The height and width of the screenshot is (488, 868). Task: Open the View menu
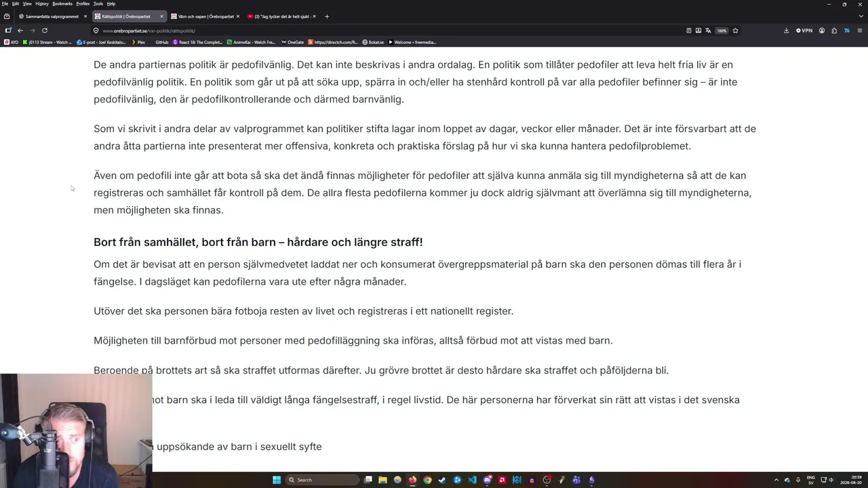click(27, 3)
